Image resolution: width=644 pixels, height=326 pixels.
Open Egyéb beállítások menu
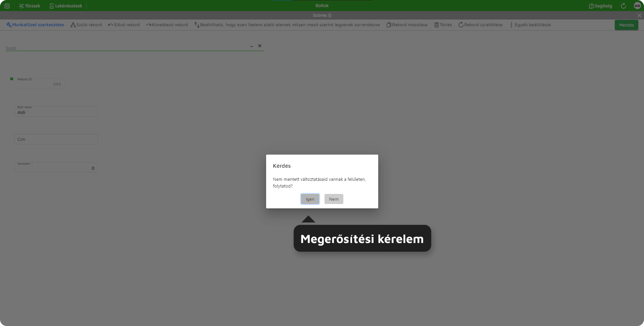click(530, 25)
